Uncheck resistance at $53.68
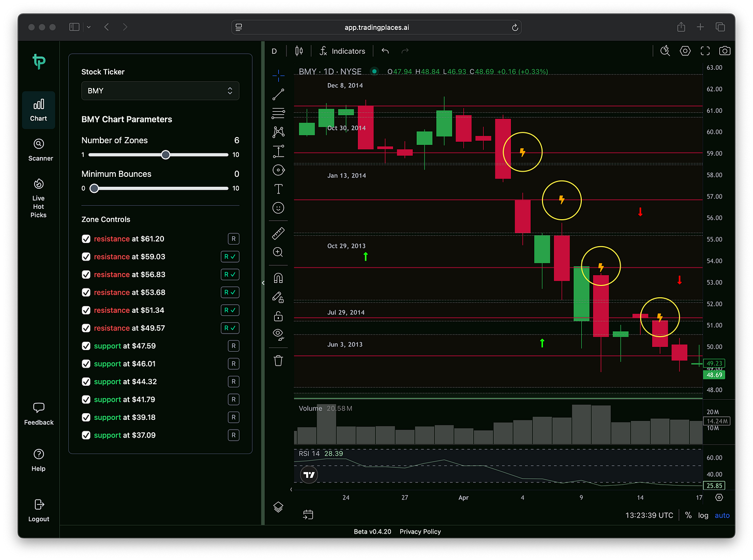753x560 pixels. click(86, 292)
